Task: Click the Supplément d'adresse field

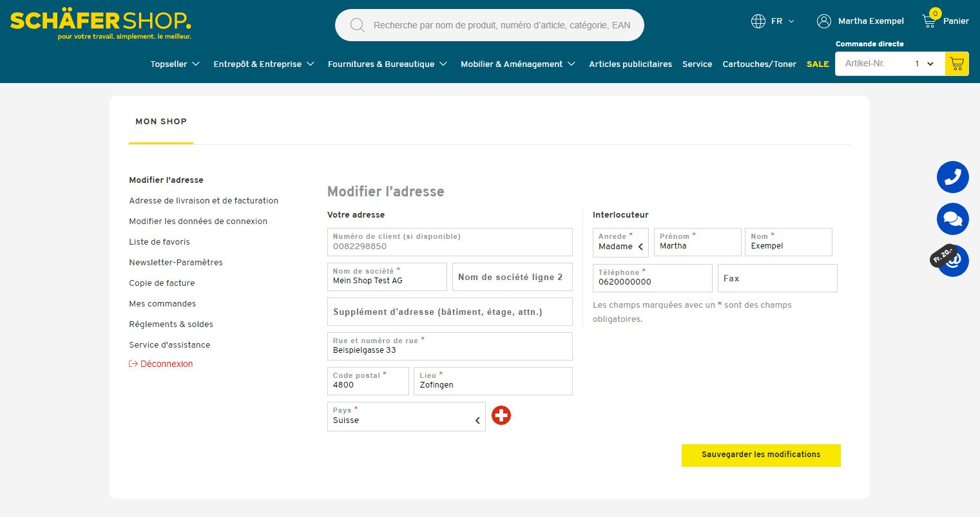Action: tap(450, 312)
